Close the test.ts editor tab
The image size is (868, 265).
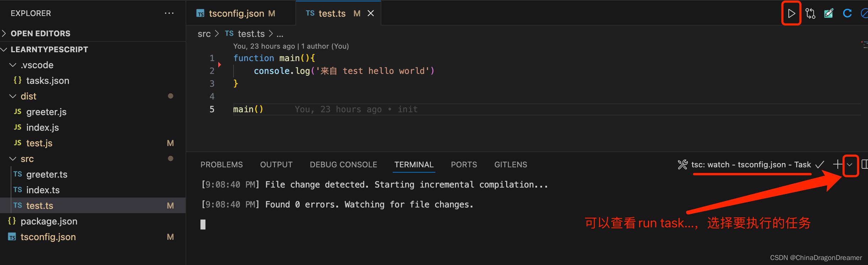pos(371,13)
